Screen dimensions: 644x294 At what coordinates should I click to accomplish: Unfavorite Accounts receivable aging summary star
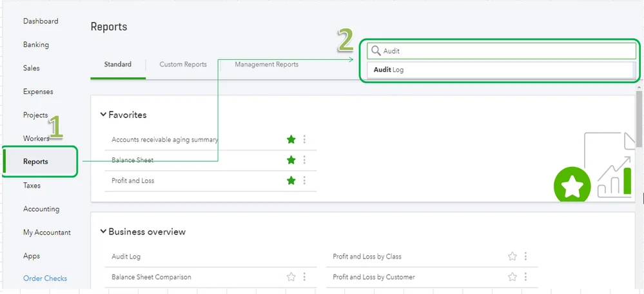point(291,140)
